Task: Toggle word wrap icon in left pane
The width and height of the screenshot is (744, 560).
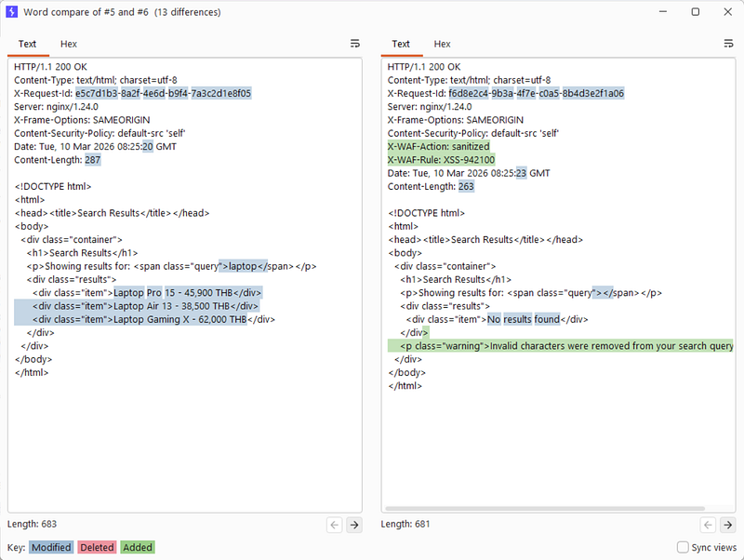Action: tap(354, 44)
